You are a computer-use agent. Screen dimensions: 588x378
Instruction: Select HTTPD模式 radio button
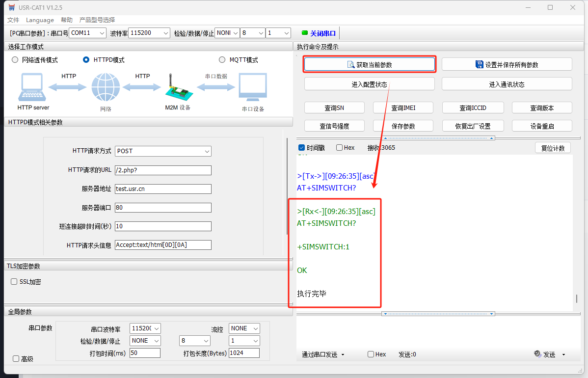click(x=86, y=60)
